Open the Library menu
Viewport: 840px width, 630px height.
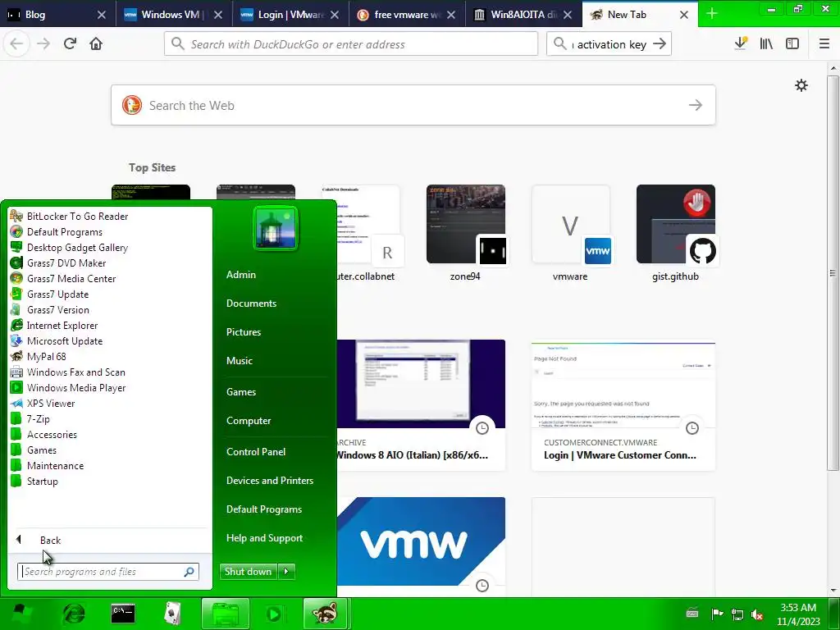[x=766, y=43]
